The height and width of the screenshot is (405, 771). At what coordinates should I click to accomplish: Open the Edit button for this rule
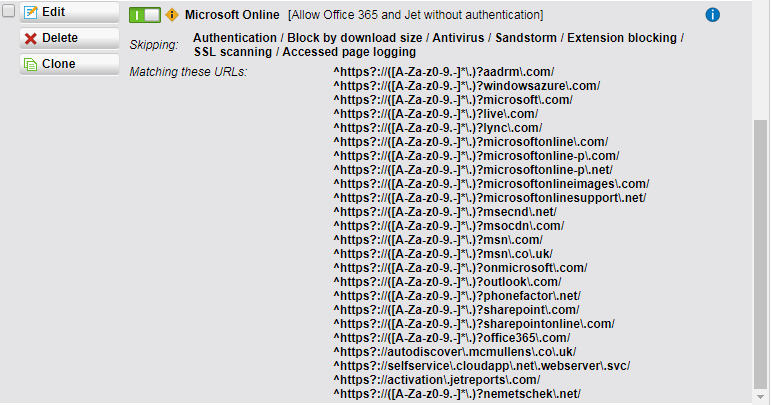point(59,12)
